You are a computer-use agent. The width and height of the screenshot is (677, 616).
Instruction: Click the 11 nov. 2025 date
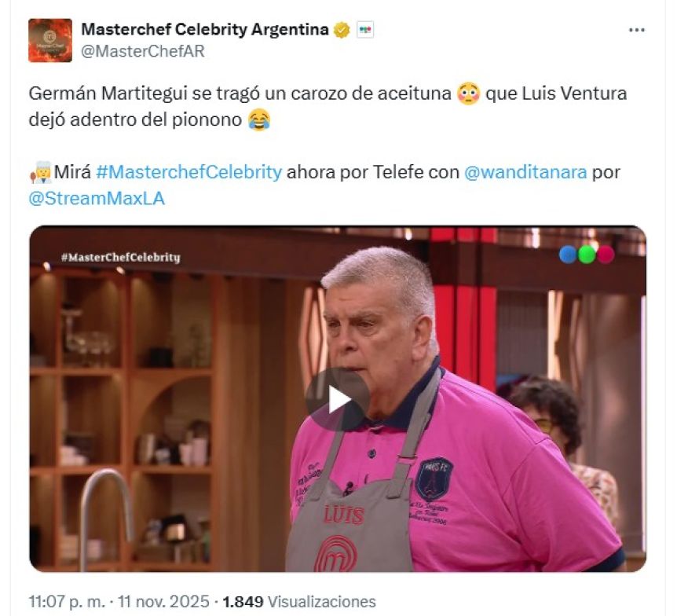pos(163,601)
